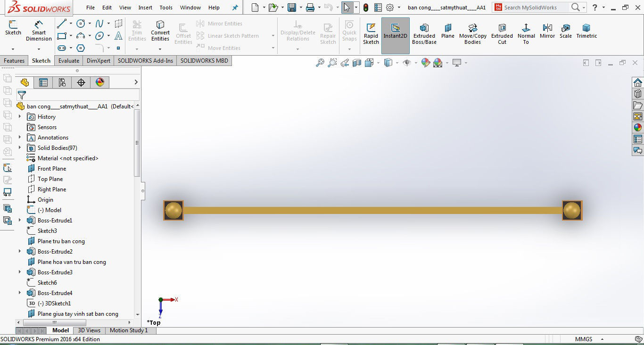Open the Motion Study 1 tab
Image resolution: width=644 pixels, height=345 pixels.
click(x=129, y=330)
